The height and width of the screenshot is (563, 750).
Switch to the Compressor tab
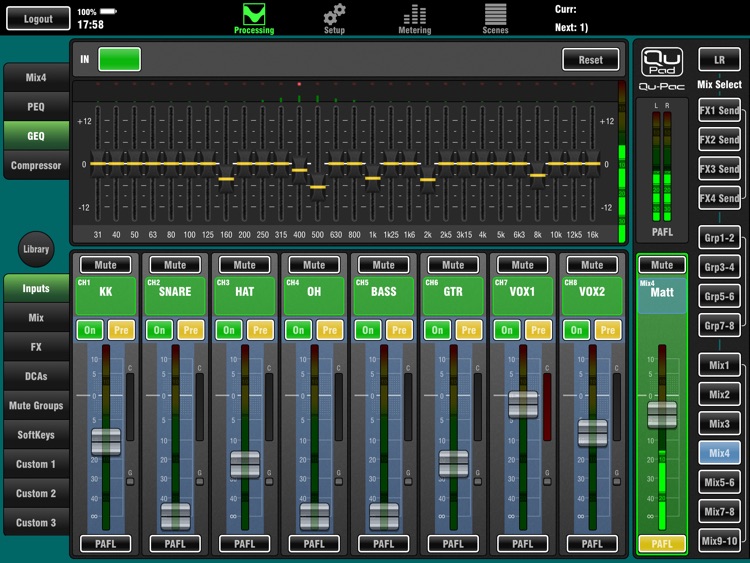(x=36, y=165)
